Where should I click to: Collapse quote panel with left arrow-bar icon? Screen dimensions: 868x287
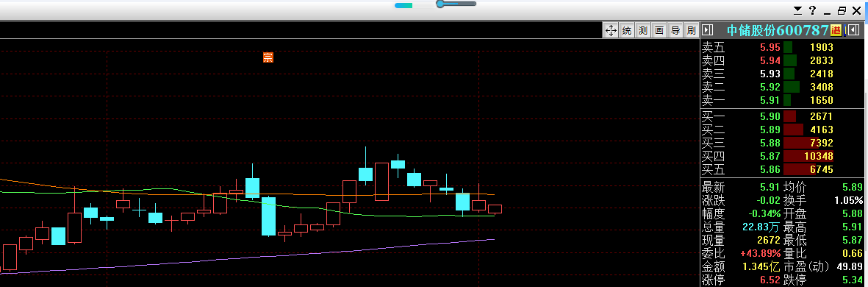click(708, 30)
